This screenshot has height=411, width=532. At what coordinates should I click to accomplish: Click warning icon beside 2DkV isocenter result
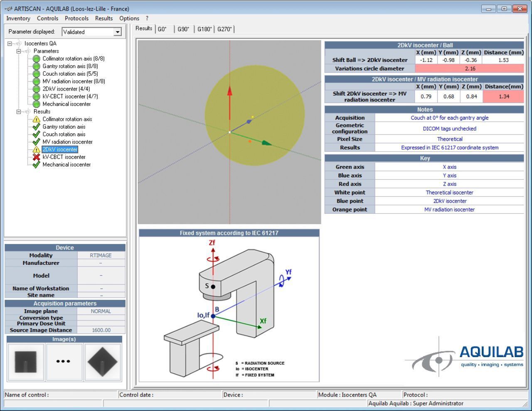(x=36, y=149)
